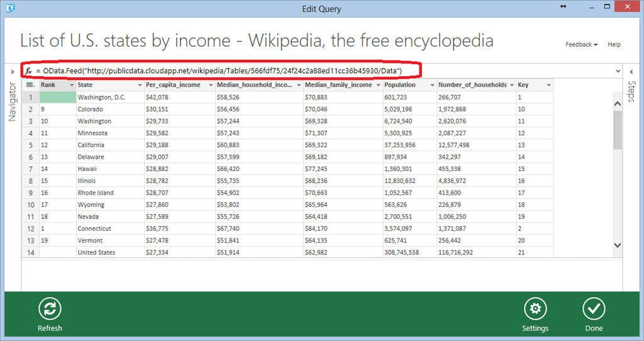
Task: Close the Edit Query window
Action: point(627,6)
